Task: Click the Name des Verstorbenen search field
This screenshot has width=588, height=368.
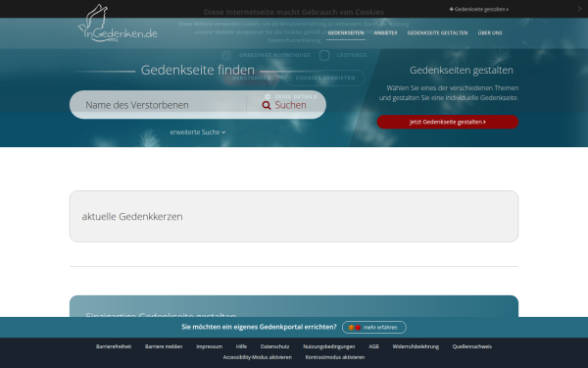Action: click(158, 105)
